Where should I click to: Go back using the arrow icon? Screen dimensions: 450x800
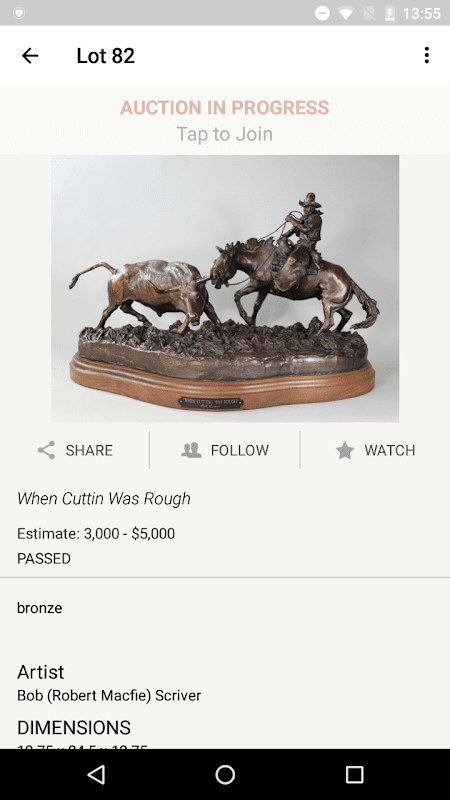(30, 55)
